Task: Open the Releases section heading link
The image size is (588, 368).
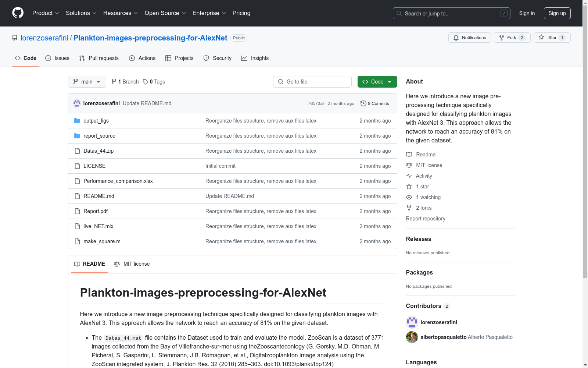Action: click(419, 239)
